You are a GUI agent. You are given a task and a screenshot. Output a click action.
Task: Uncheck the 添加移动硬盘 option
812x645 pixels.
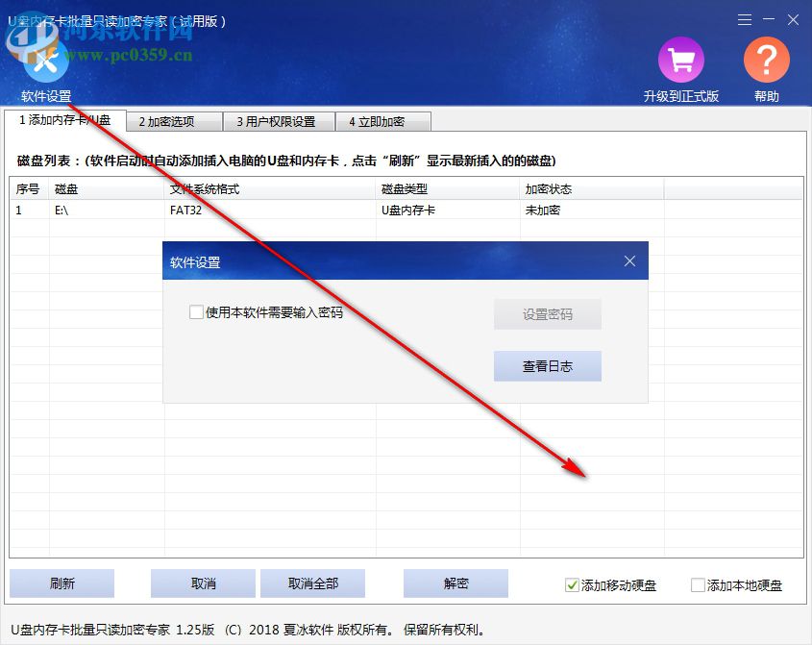[x=571, y=583]
